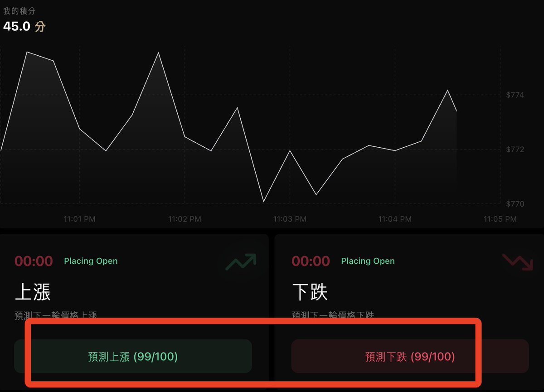Click the green upward trend icon

point(241,262)
